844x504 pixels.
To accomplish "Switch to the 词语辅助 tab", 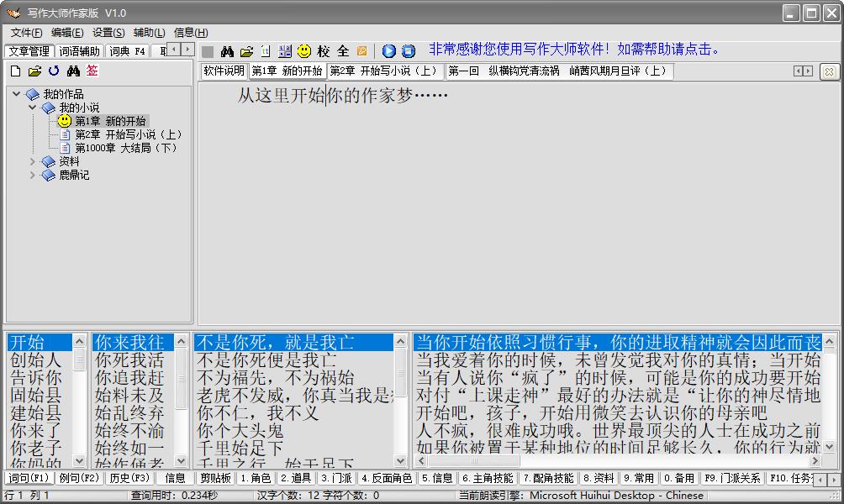I will pyautogui.click(x=80, y=51).
